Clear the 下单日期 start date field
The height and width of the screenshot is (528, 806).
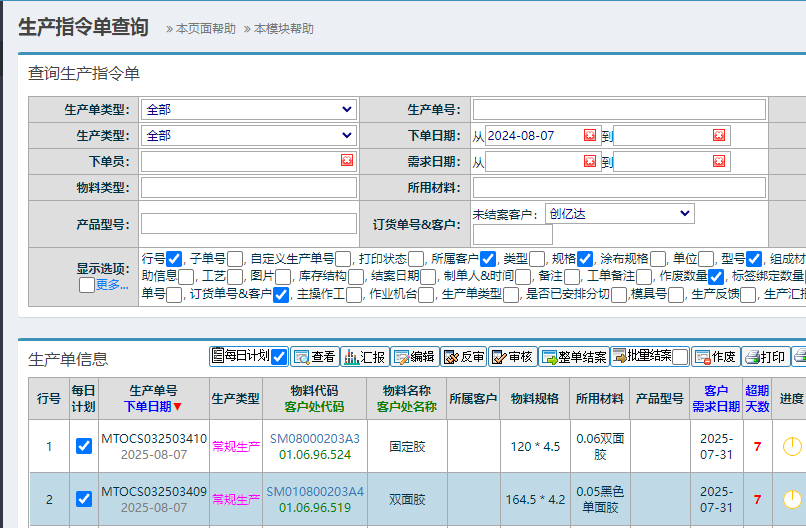click(x=590, y=136)
